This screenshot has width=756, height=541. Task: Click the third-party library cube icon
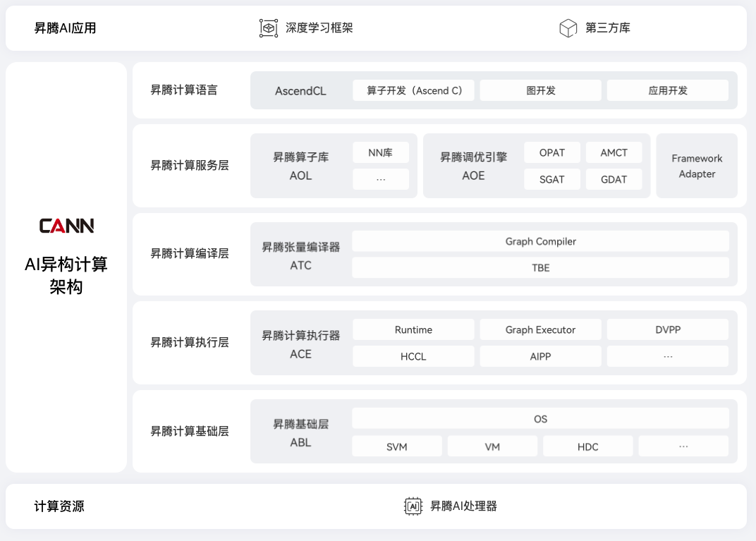click(x=568, y=28)
